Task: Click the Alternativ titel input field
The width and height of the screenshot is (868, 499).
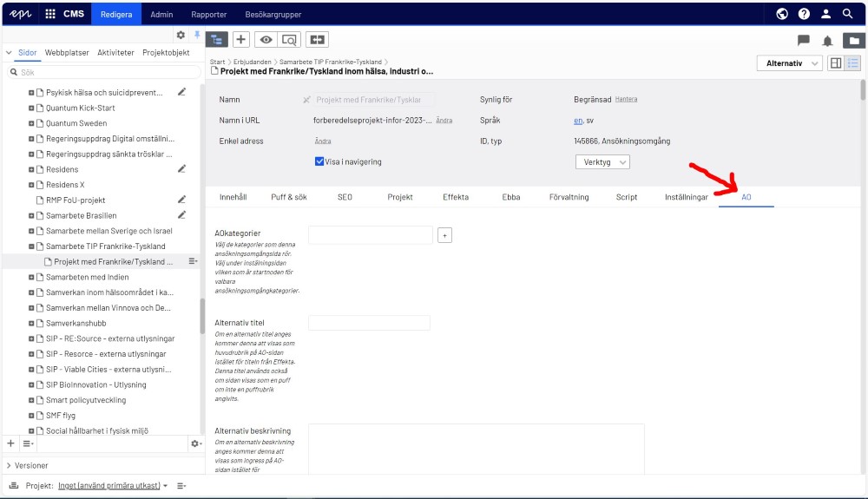Action: (369, 323)
